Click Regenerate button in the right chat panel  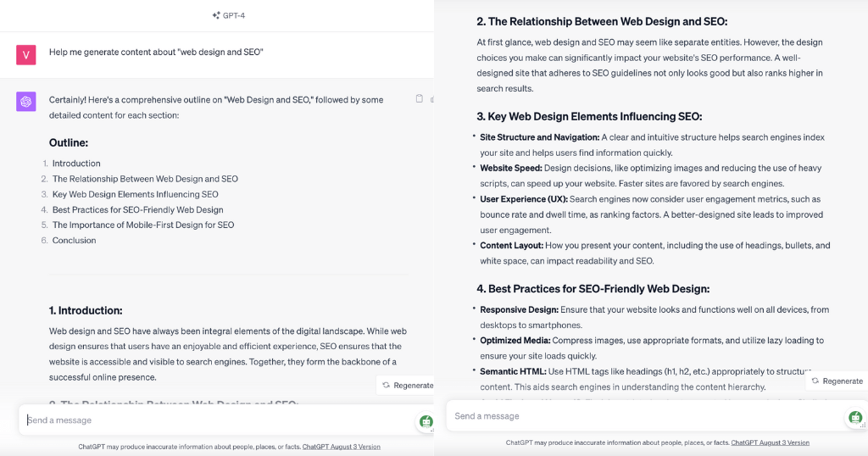point(837,381)
